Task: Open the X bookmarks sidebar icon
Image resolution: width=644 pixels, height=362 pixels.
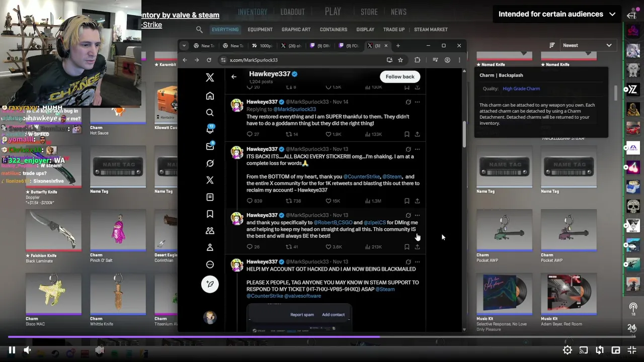Action: pyautogui.click(x=210, y=214)
